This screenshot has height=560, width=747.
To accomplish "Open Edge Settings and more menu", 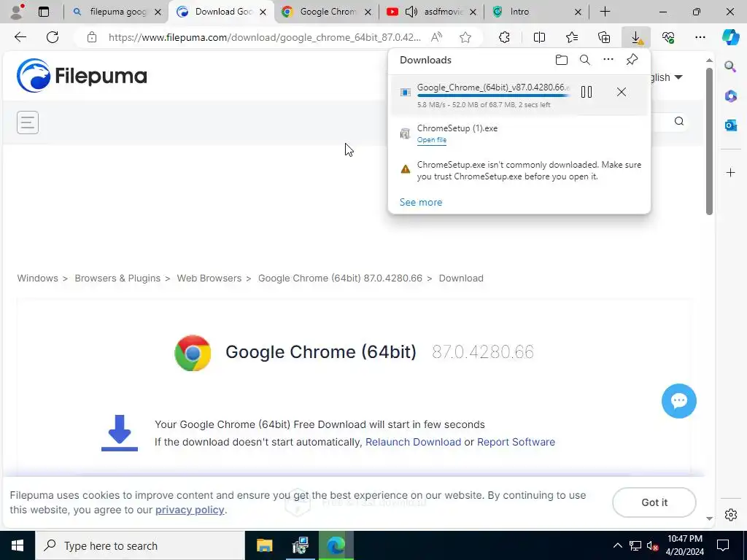I will pos(700,37).
